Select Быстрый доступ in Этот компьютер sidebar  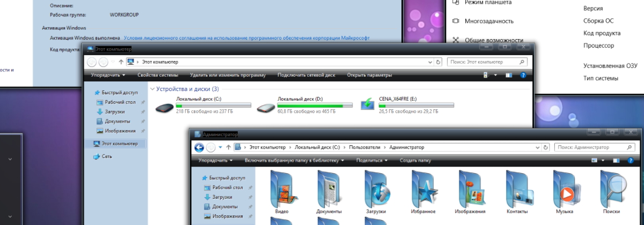tap(116, 92)
